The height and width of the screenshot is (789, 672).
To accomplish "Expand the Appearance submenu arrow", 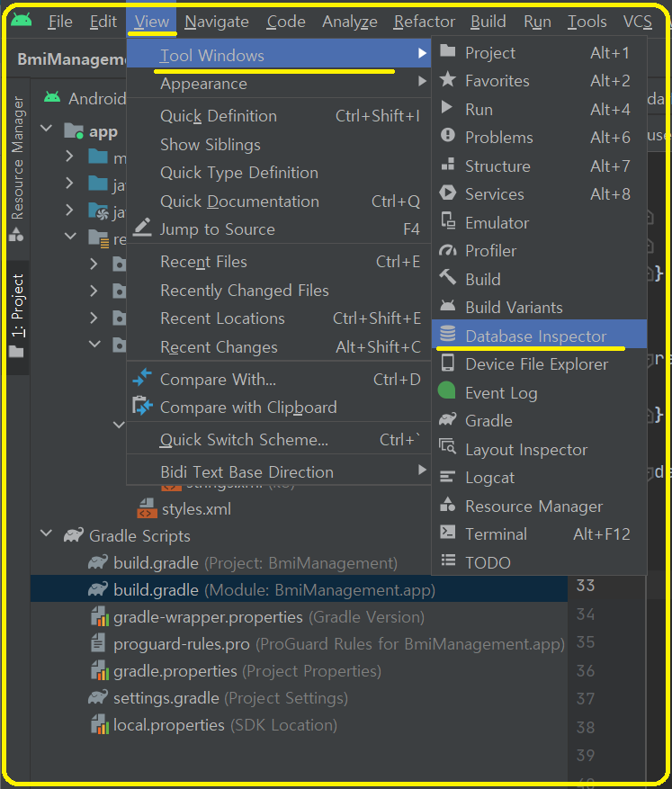I will point(422,84).
